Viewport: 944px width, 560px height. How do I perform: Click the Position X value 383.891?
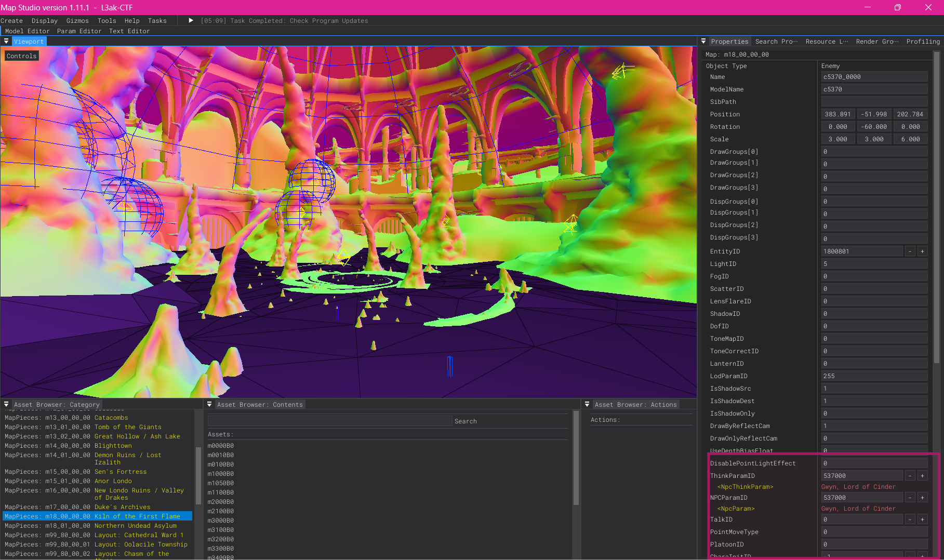coord(837,114)
